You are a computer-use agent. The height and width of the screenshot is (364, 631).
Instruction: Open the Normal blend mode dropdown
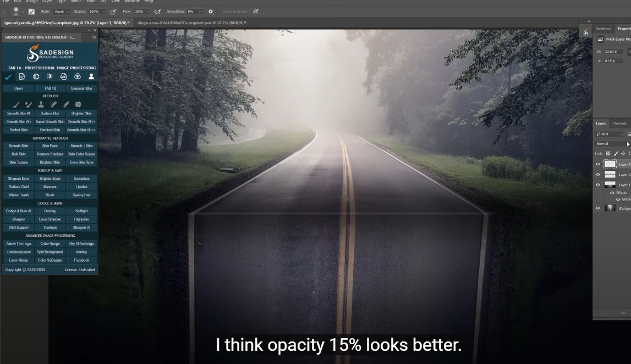click(x=612, y=144)
